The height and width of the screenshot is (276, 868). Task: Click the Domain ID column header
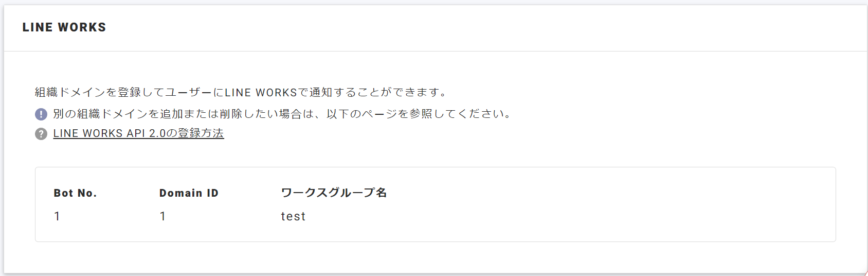coord(189,193)
